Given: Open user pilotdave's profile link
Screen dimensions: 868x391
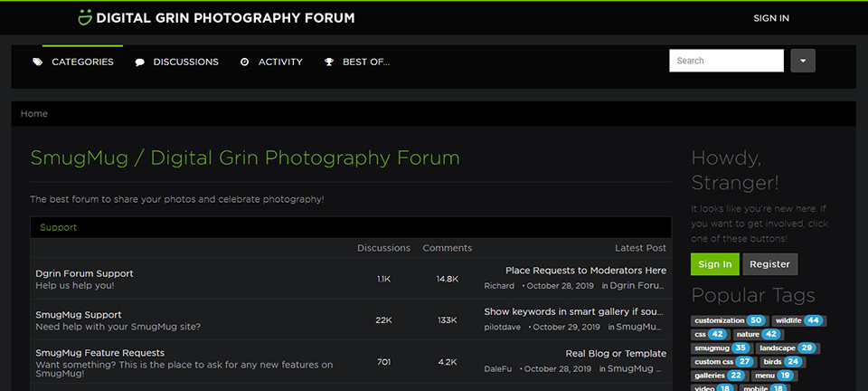Looking at the screenshot, I should [502, 327].
